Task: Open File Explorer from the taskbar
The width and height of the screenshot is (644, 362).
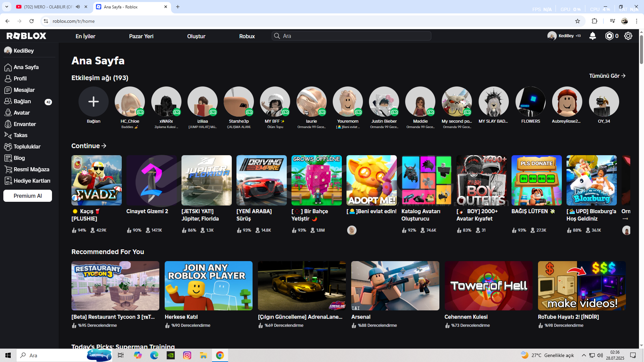Action: (x=203, y=355)
